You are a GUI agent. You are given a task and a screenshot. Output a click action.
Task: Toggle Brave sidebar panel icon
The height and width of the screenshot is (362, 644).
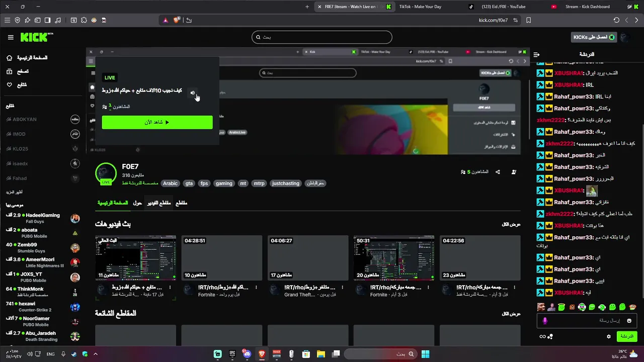(47, 20)
